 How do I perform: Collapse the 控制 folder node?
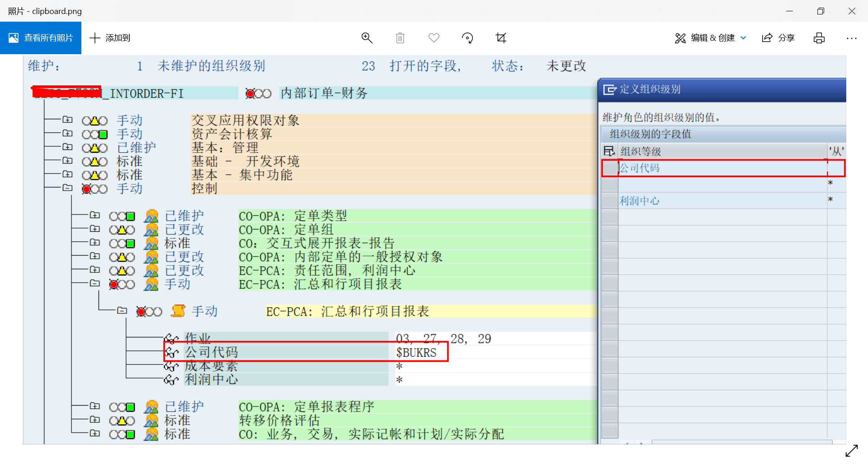point(67,187)
